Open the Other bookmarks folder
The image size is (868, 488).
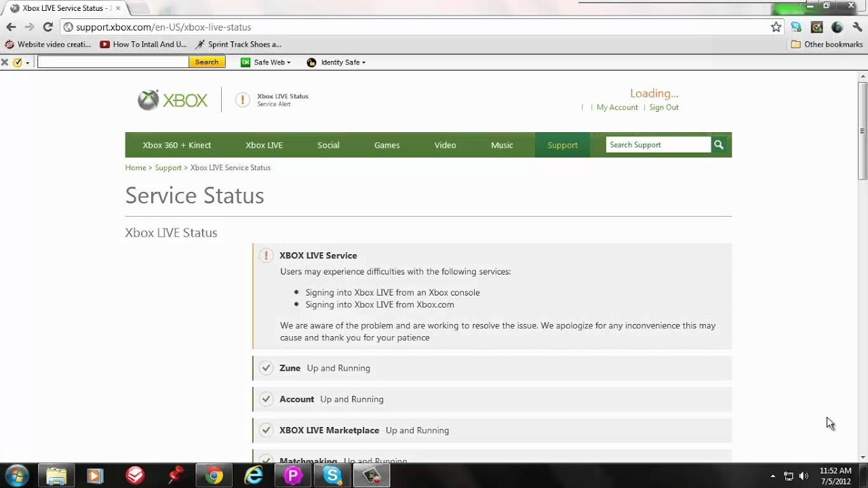coord(827,44)
